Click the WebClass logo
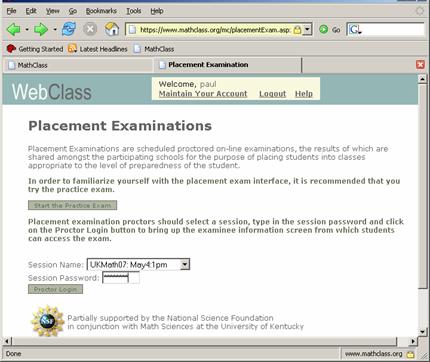Image resolution: width=430 pixels, height=362 pixels. point(52,92)
